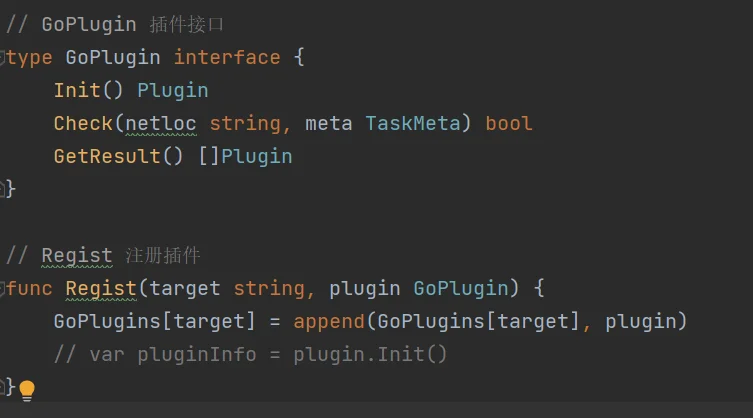Place cursor in commented plugin.Init() line
The width and height of the screenshot is (753, 418).
pyautogui.click(x=250, y=355)
